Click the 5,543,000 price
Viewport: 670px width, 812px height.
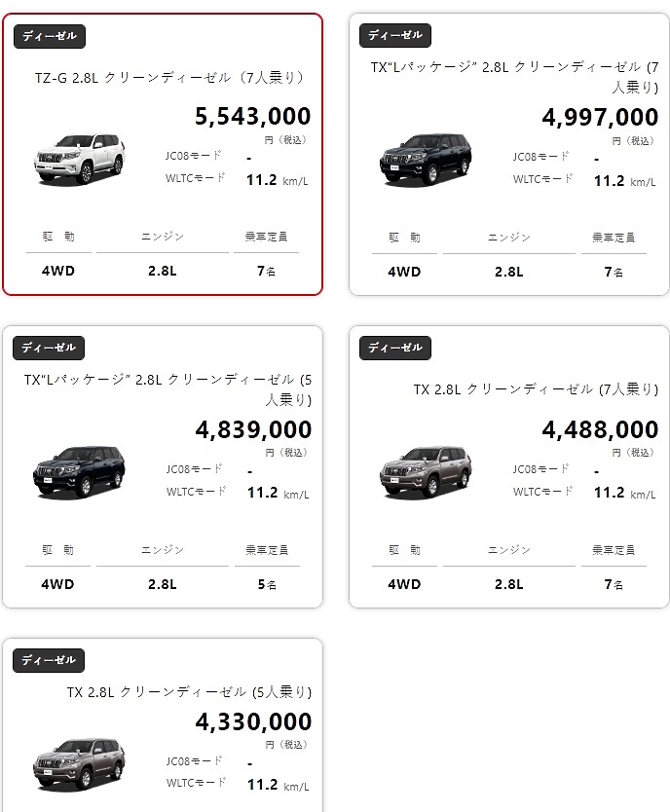pos(252,116)
